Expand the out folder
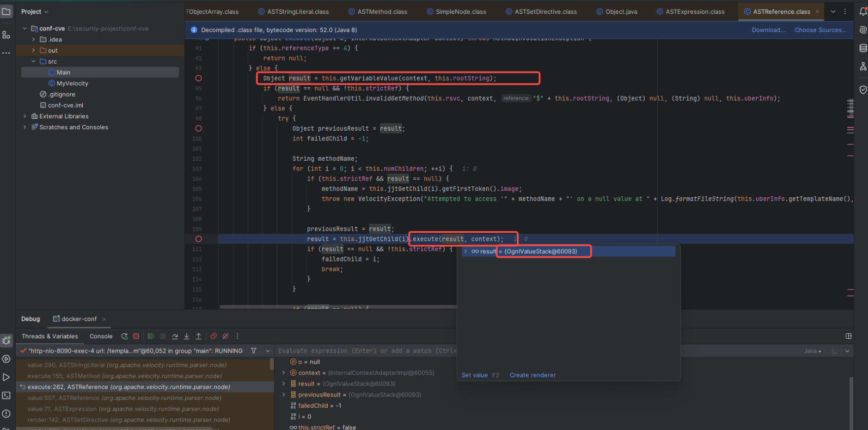868x430 pixels. (33, 51)
